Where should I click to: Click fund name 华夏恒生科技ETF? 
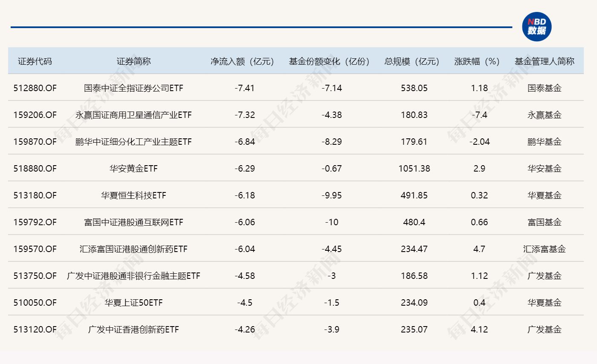(x=133, y=195)
